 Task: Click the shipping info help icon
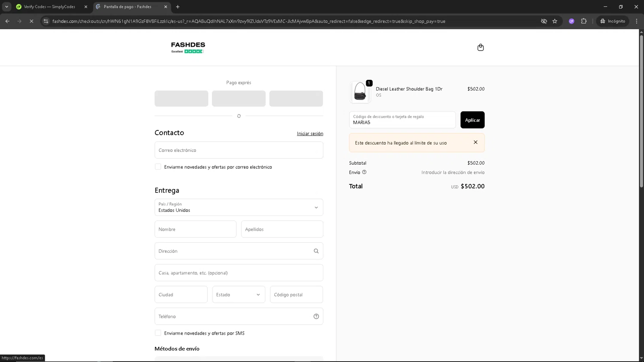364,172
